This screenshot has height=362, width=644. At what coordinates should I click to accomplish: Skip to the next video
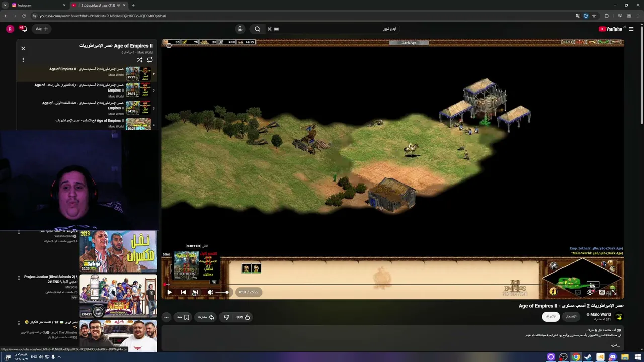(195, 292)
